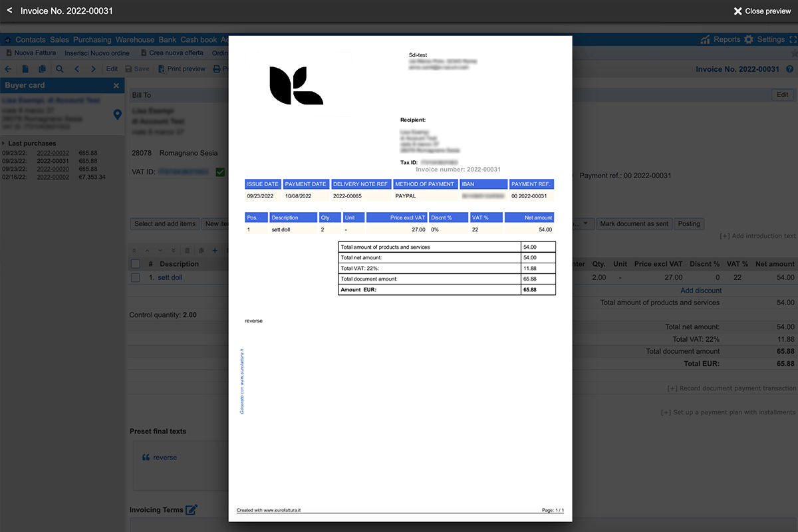Open Reports via the chart icon

click(705, 39)
